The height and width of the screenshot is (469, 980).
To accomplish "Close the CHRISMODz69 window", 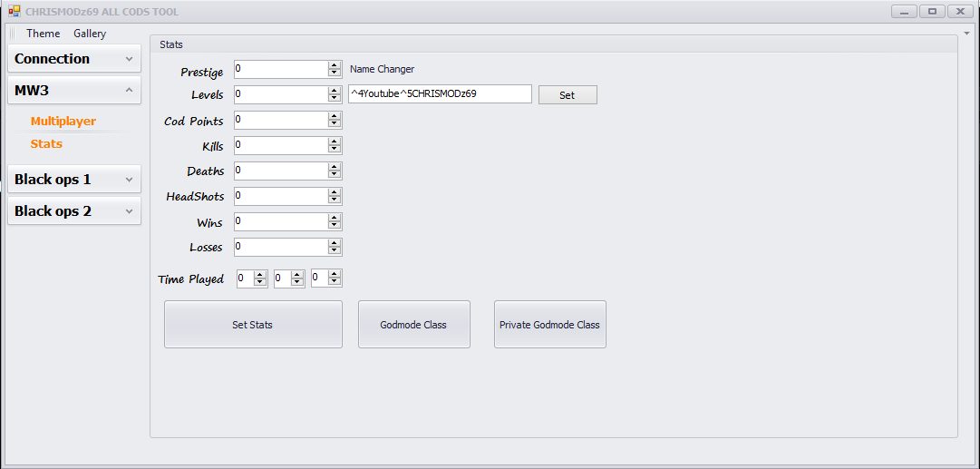I will click(x=960, y=11).
